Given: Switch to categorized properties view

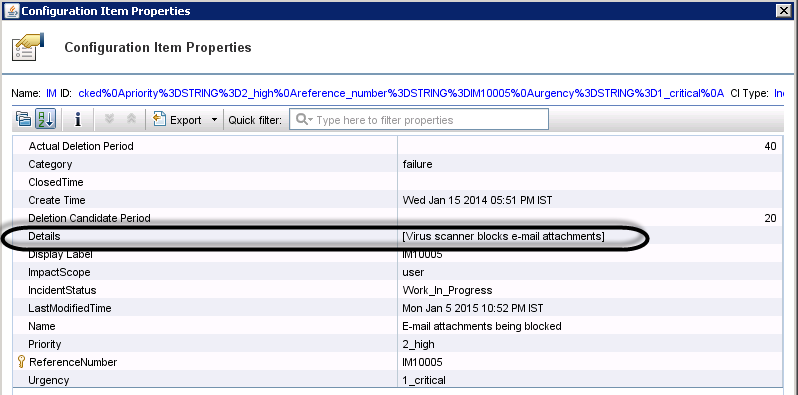Looking at the screenshot, I should pos(23,120).
